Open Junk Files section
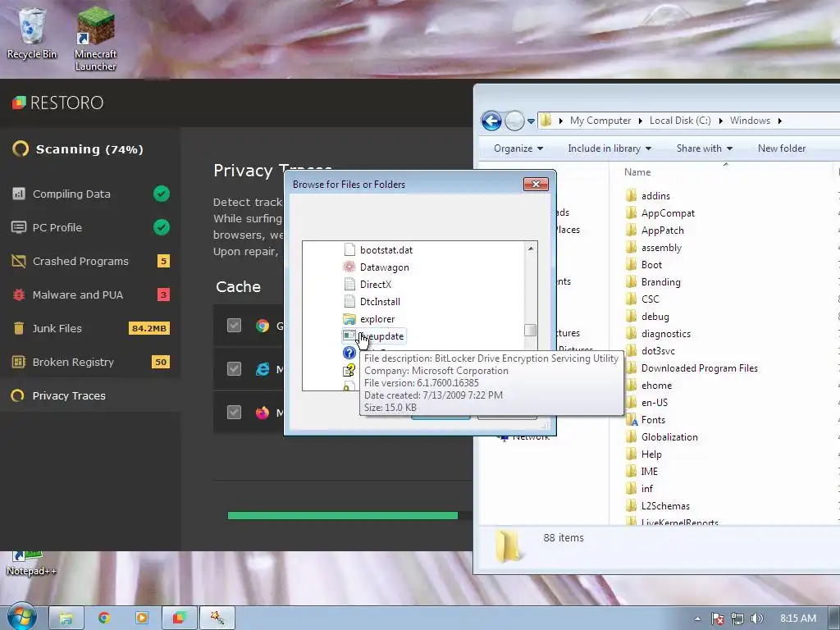This screenshot has height=630, width=840. pyautogui.click(x=57, y=328)
